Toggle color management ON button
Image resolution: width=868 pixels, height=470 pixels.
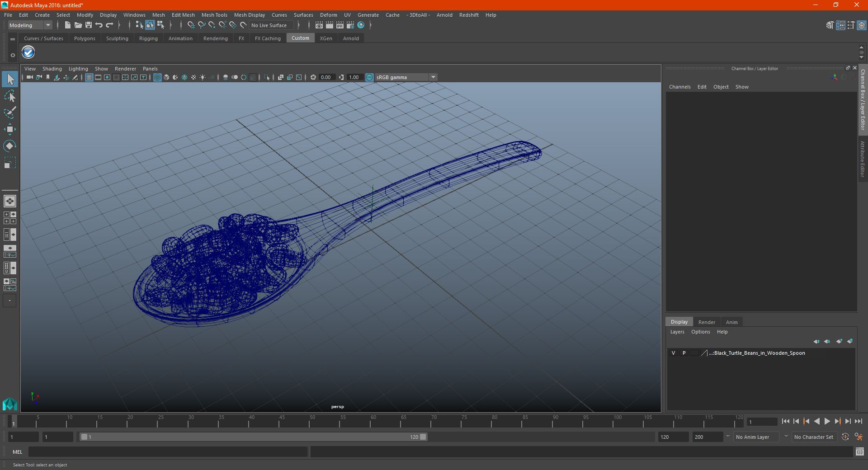pos(369,77)
